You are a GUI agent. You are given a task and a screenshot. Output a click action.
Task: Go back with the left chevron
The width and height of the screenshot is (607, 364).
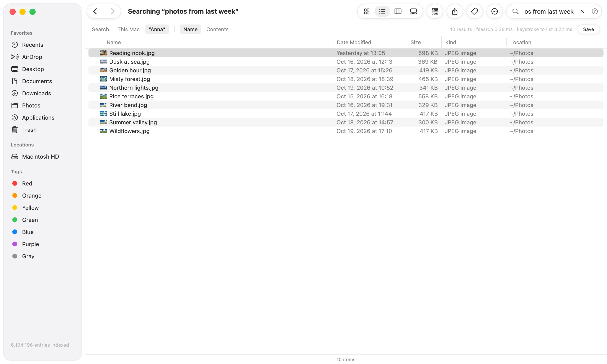coord(95,11)
